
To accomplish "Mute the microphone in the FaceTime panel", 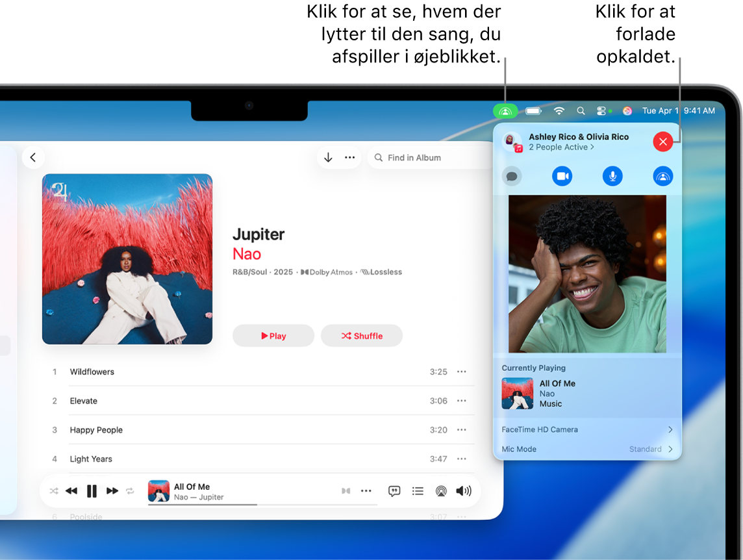I will pos(612,176).
